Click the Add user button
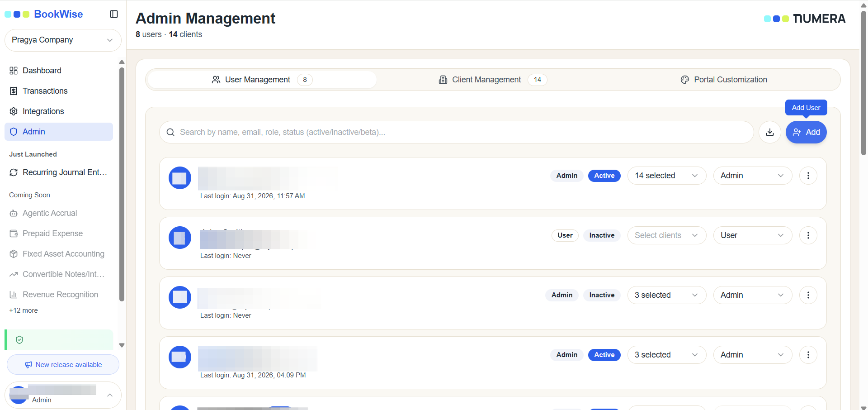The height and width of the screenshot is (410, 868). coord(806,132)
